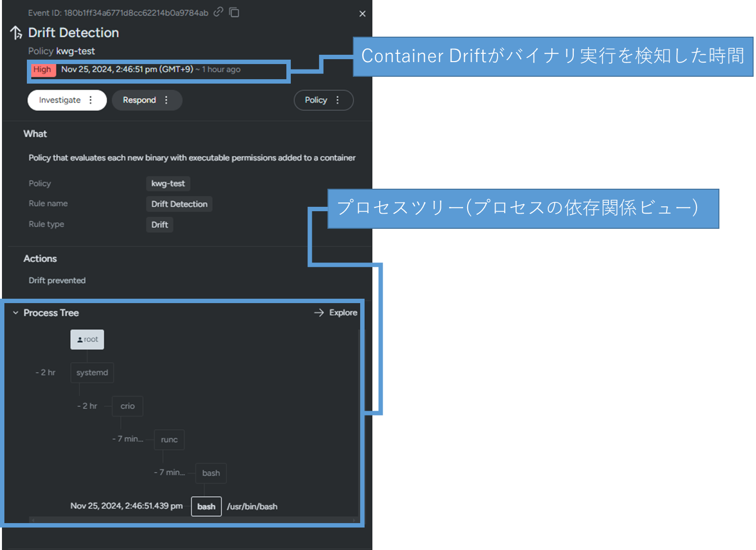
Task: Select the parent bash process node
Action: tap(211, 473)
